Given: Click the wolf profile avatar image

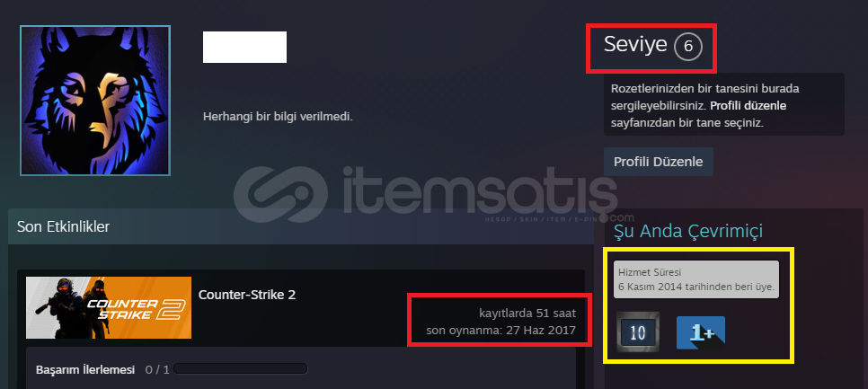Looking at the screenshot, I should [95, 100].
